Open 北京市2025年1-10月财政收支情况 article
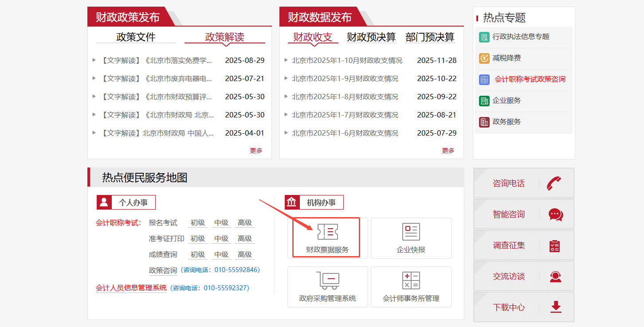This screenshot has height=327, width=644. (x=347, y=61)
